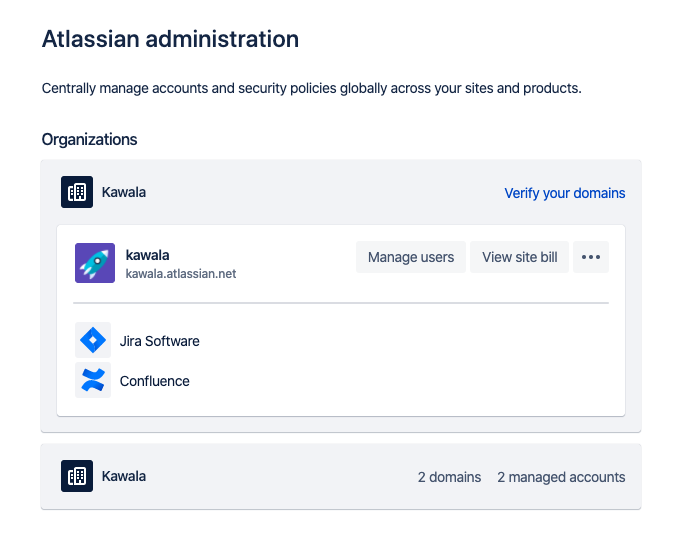The height and width of the screenshot is (540, 673).
Task: Click the Verify your domains link
Action: [x=564, y=193]
